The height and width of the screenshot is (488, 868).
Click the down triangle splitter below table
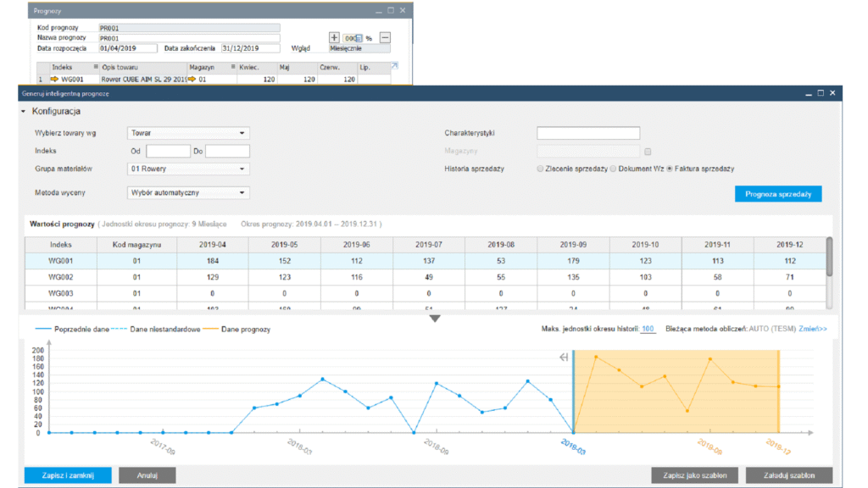pos(435,319)
